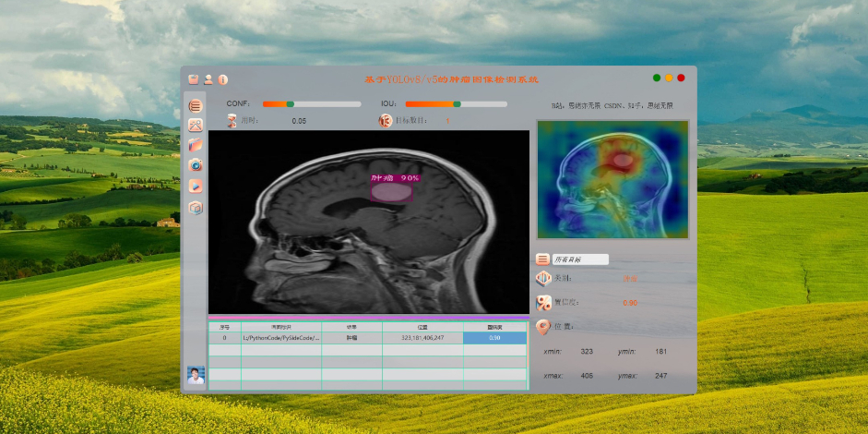This screenshot has height=434, width=868.
Task: Select the load image icon in sidebar
Action: pos(196,125)
